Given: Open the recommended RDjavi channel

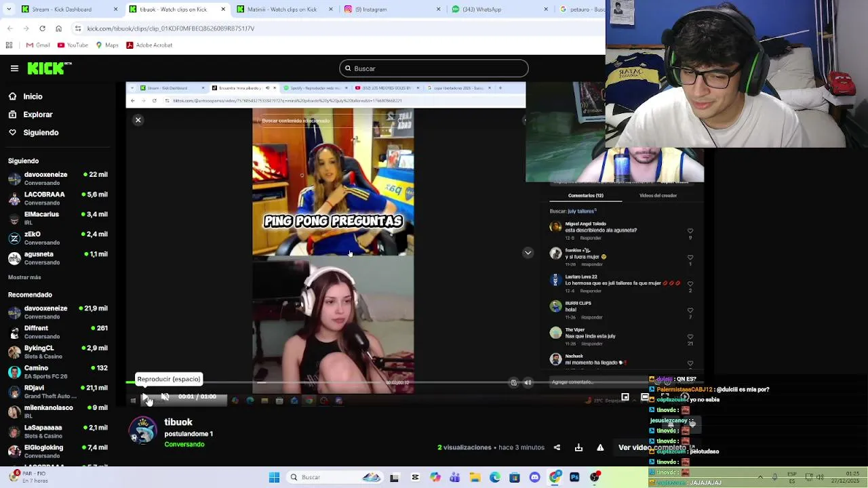Looking at the screenshot, I should click(58, 391).
